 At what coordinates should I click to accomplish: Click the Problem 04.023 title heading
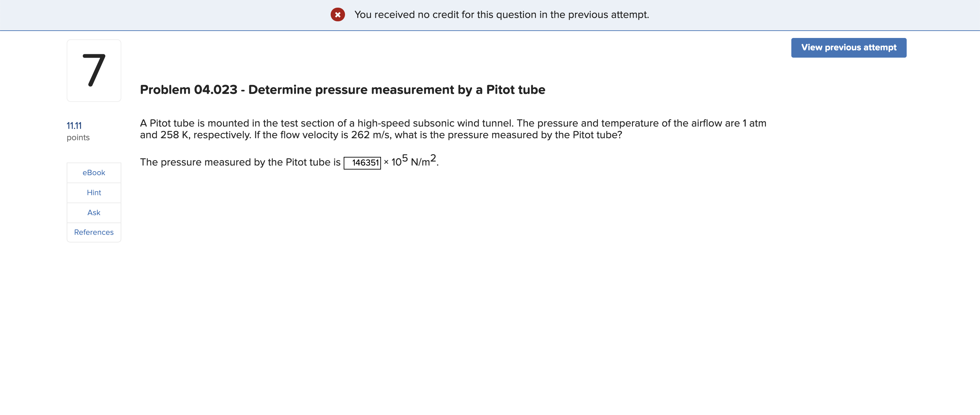(x=342, y=90)
